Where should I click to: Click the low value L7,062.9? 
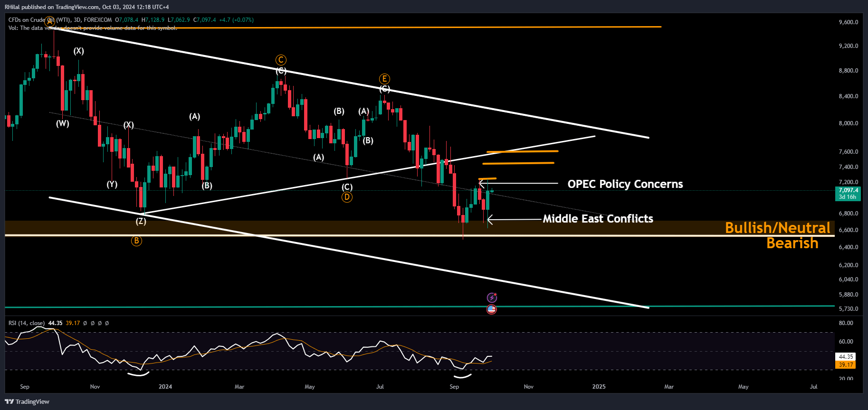coord(179,20)
